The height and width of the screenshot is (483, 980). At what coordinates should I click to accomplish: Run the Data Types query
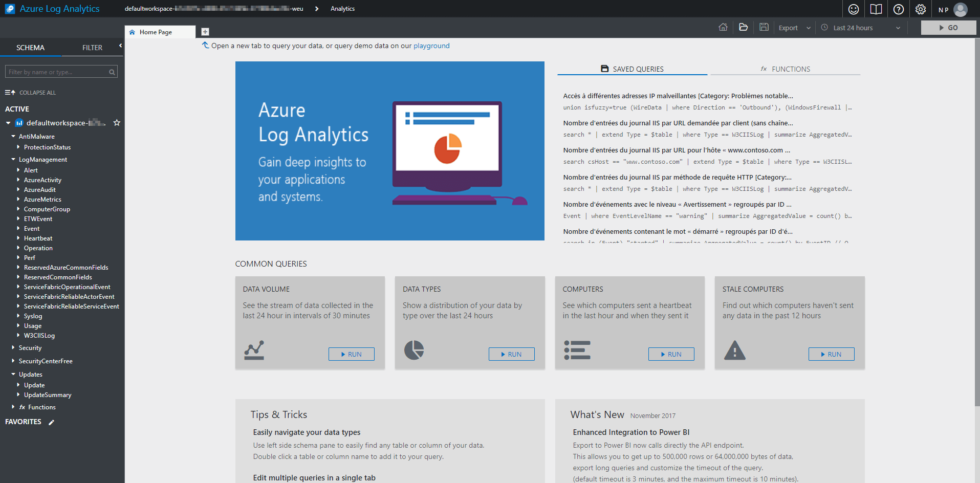point(512,354)
